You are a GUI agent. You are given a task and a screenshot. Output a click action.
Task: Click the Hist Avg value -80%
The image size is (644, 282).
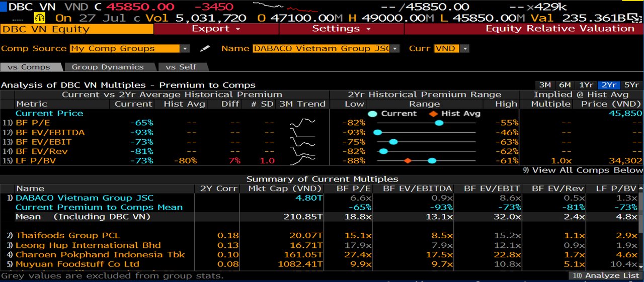click(185, 161)
